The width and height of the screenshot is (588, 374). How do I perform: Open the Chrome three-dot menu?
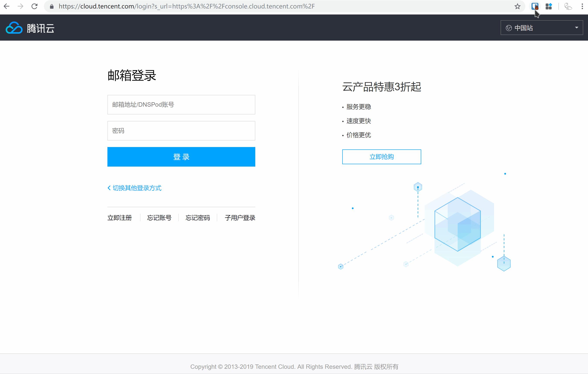582,6
